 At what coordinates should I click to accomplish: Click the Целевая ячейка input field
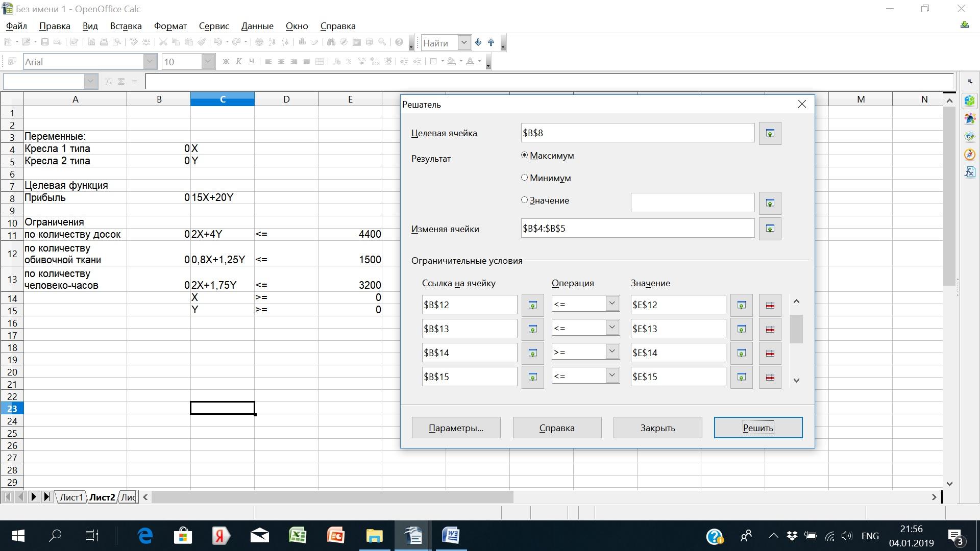tap(638, 133)
